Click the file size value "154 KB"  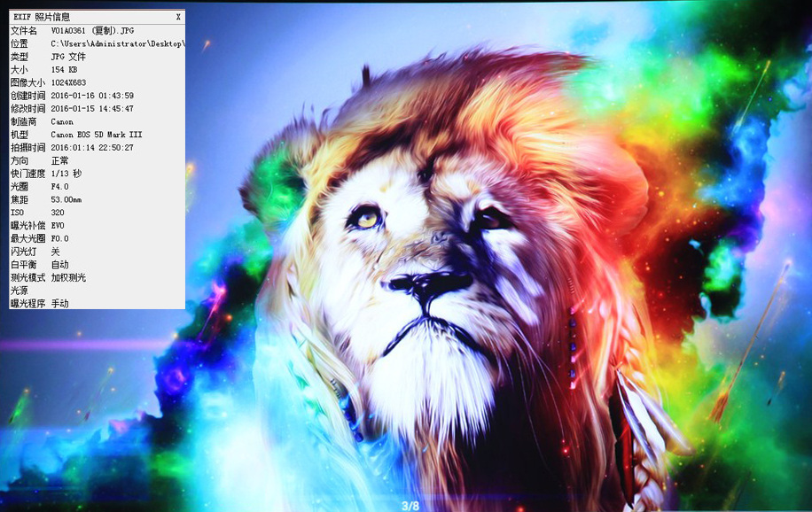(64, 69)
